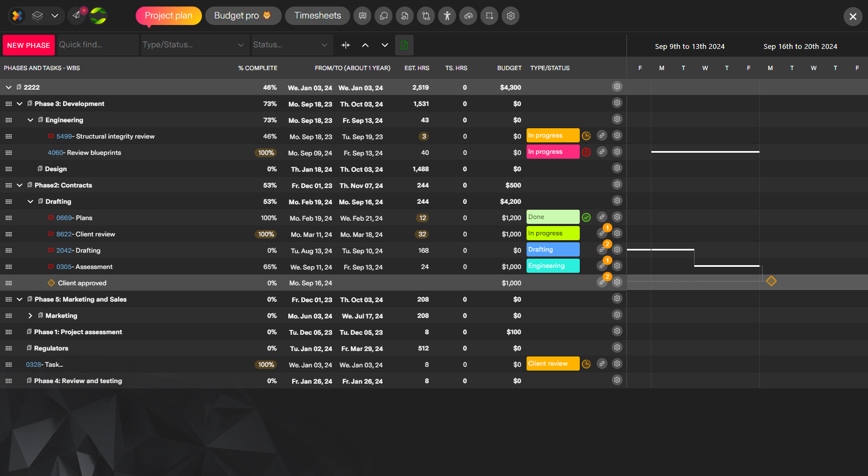Viewport: 868px width, 476px height.
Task: Click the collapse-columns arrows icon
Action: pyautogui.click(x=346, y=45)
